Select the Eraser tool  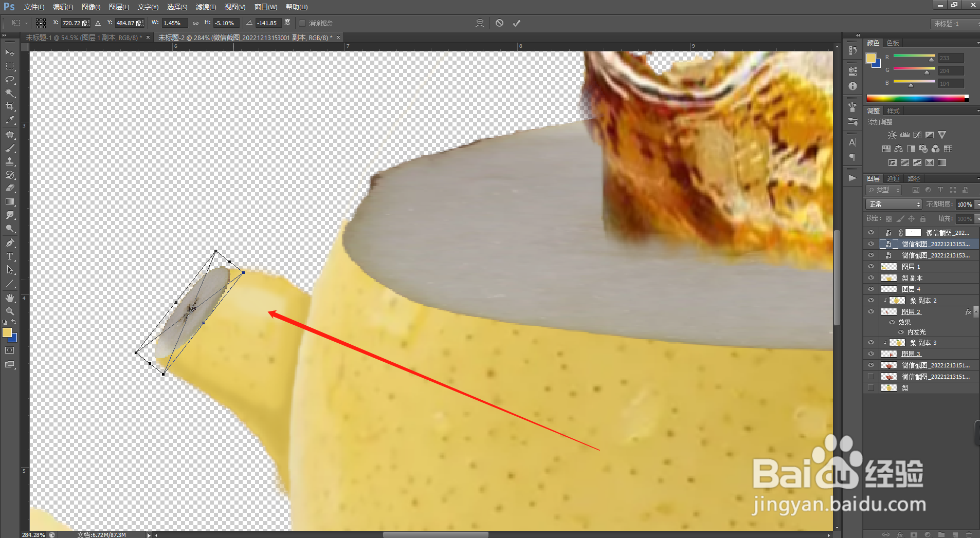pos(10,188)
